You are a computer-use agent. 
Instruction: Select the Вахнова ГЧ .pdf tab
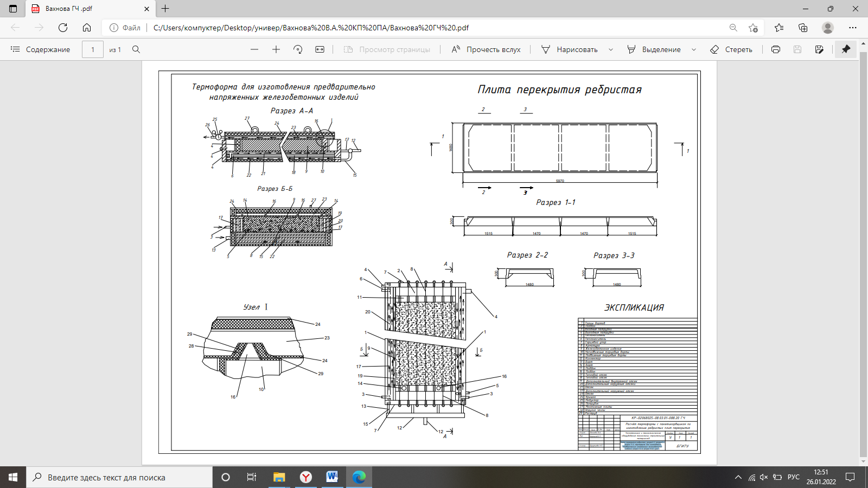tap(90, 9)
